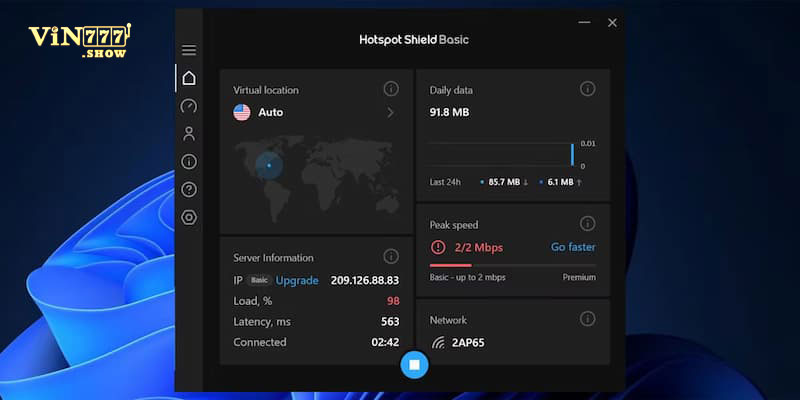Click the Last 24h label
This screenshot has height=400, width=800.
(x=445, y=182)
